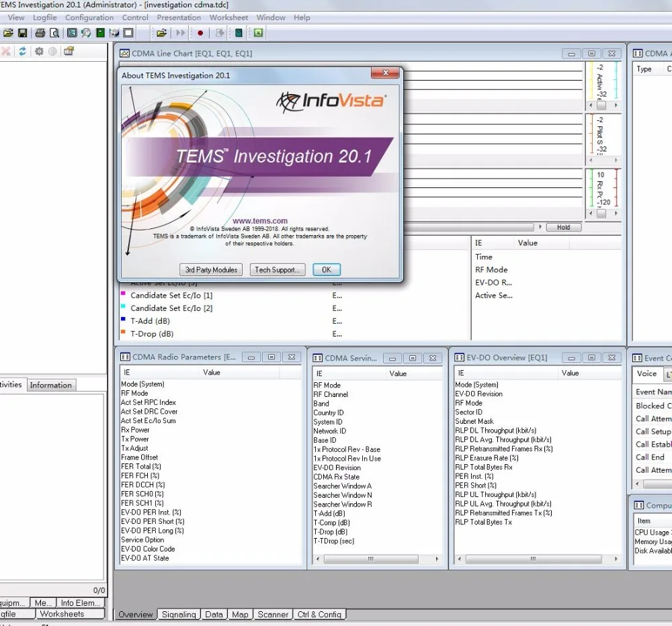Click the EV-DO Overview window title icon
The image size is (672, 626).
(x=460, y=357)
